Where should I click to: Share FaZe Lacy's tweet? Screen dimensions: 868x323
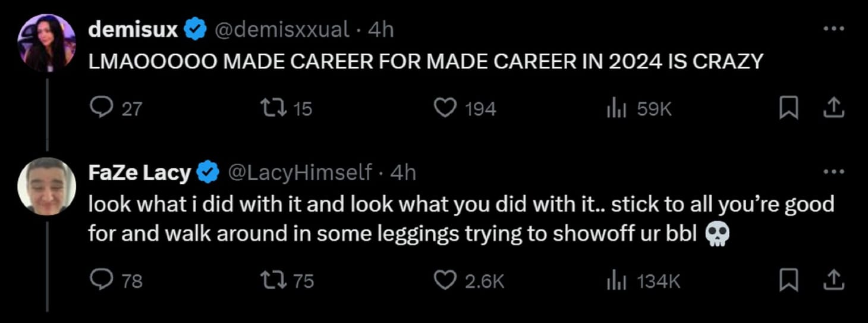(x=834, y=280)
